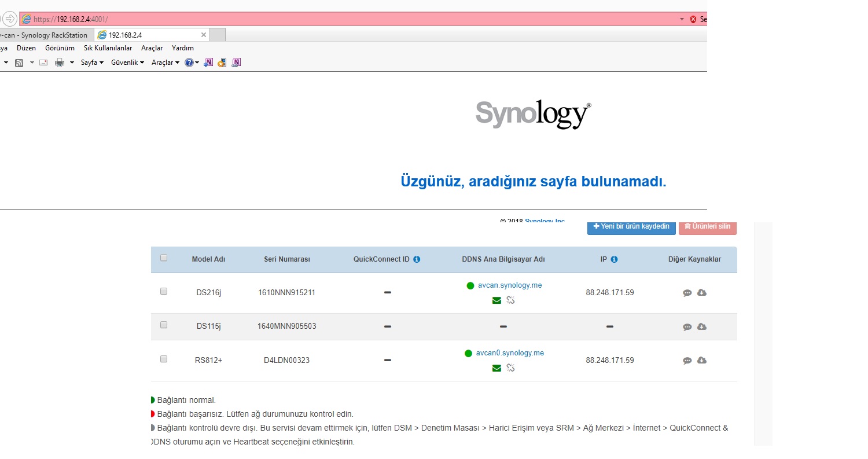Click the info icon beside QuickConnect ID

coord(417,259)
